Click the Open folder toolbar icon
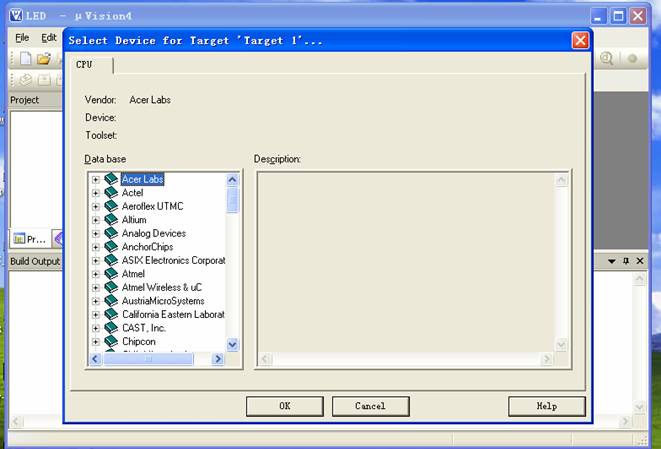Viewport: 661px width, 449px height. [x=43, y=58]
